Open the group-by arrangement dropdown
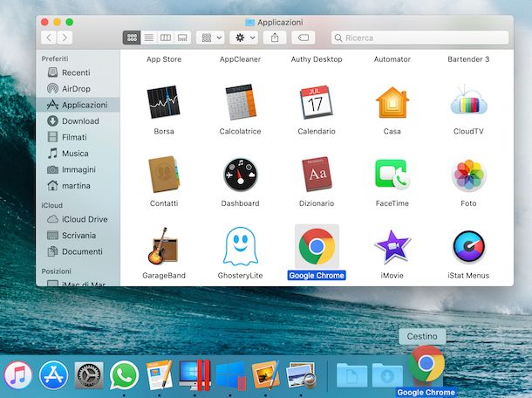This screenshot has height=398, width=532. coord(210,38)
